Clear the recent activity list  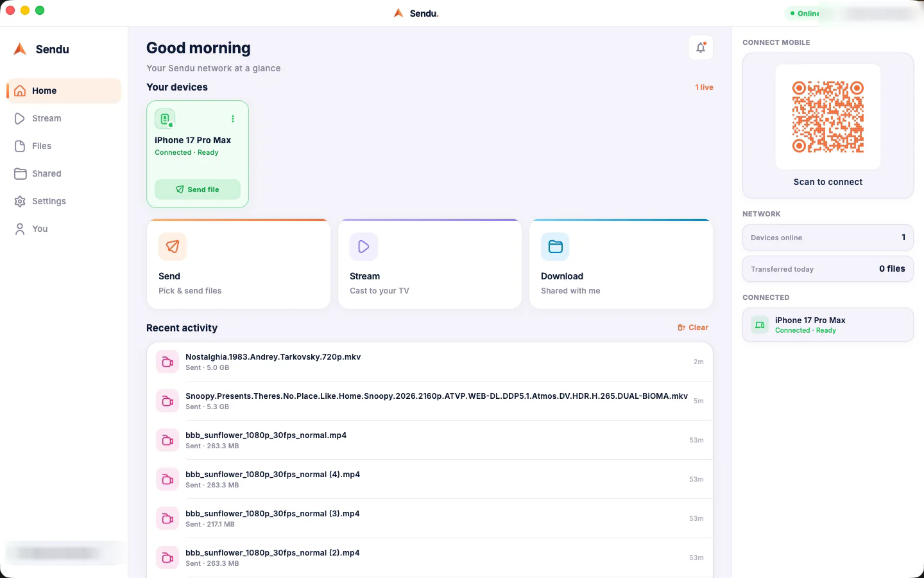[693, 328]
